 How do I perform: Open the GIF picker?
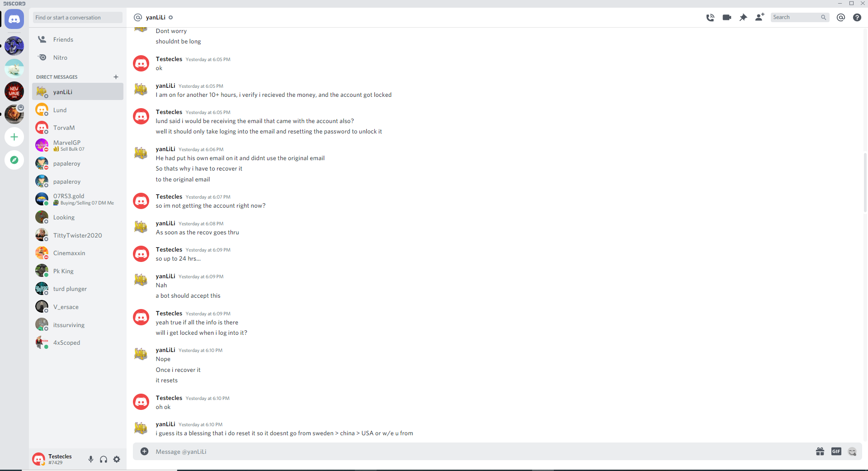pos(836,452)
